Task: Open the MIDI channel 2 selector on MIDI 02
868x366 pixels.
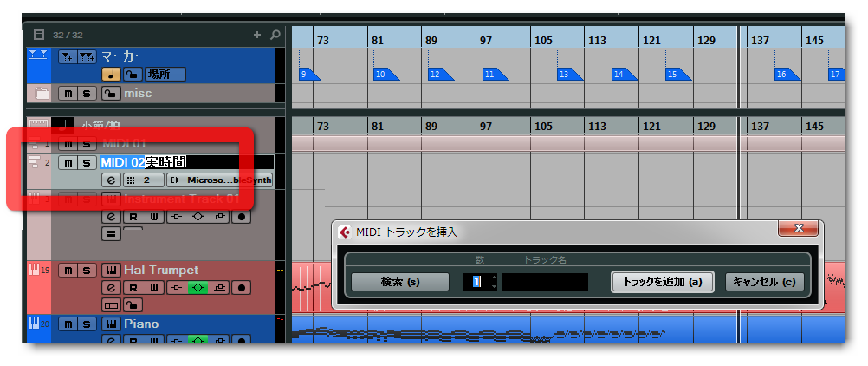Action: pyautogui.click(x=144, y=180)
